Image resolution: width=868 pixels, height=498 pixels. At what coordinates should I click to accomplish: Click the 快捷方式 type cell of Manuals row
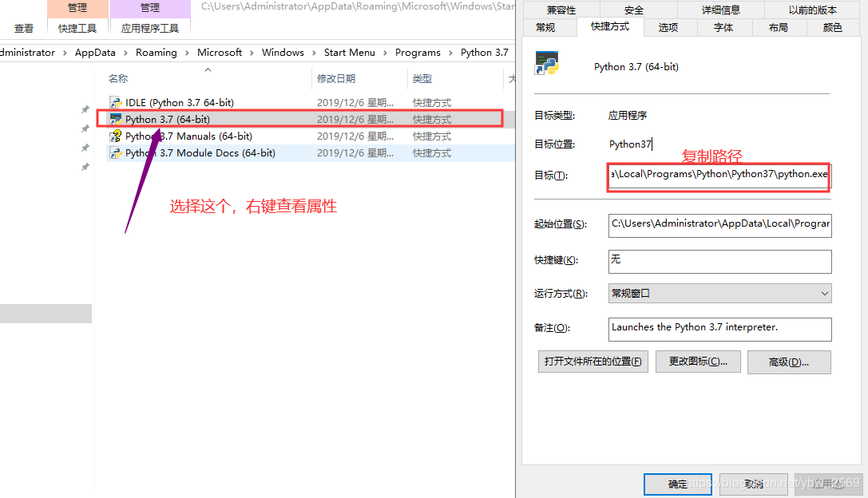[432, 136]
